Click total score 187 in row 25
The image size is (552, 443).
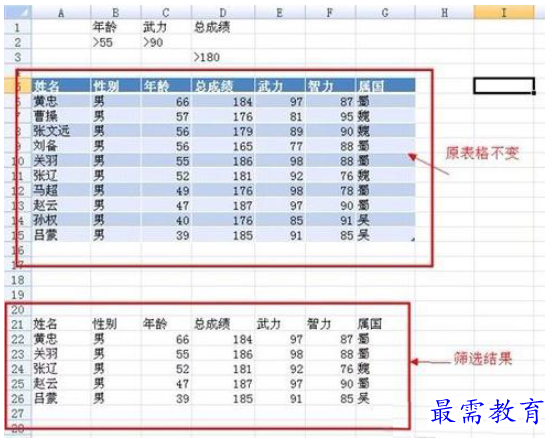(223, 384)
